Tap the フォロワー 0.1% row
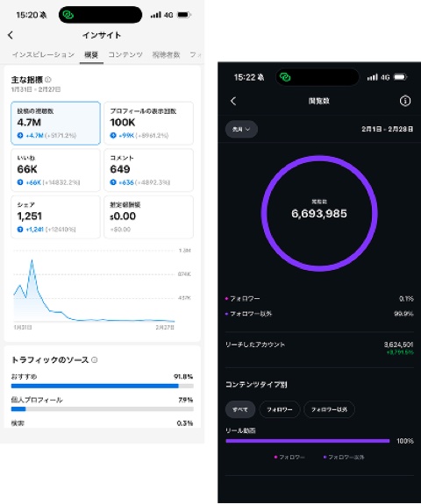This screenshot has width=421, height=504. (319, 299)
